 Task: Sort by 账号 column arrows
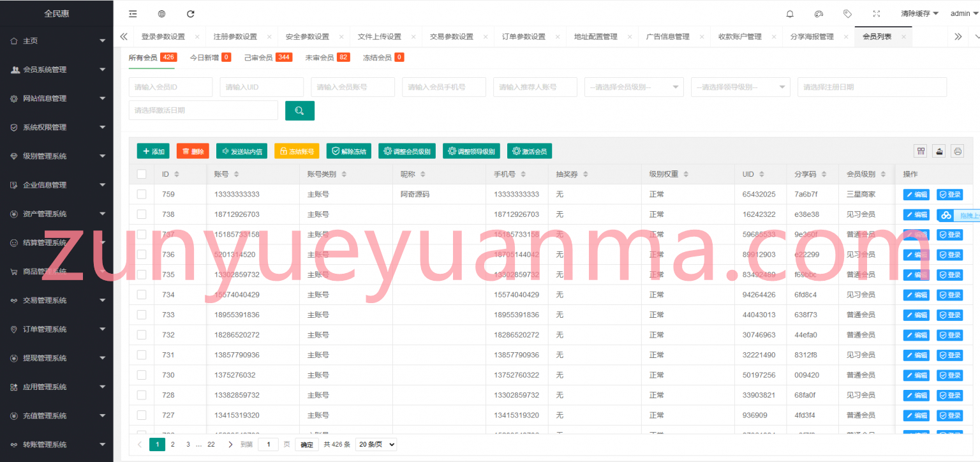point(236,174)
